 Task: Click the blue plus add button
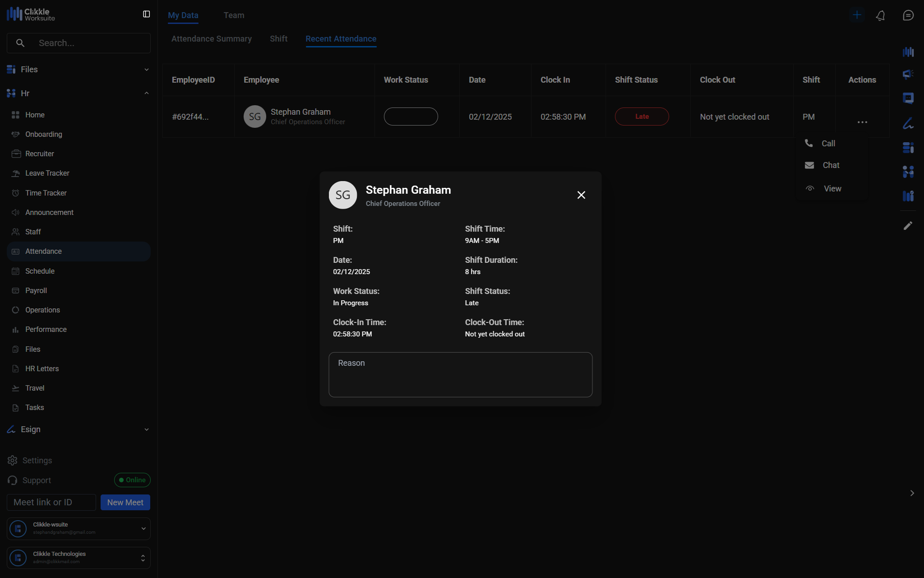(857, 15)
